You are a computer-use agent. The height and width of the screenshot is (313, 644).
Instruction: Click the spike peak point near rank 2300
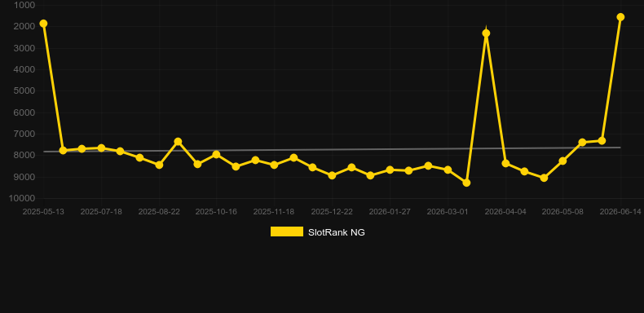[x=486, y=33]
